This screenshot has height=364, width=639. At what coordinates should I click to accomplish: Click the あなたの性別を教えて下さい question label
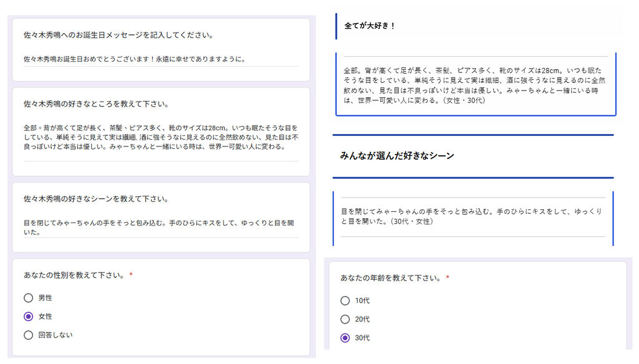(x=74, y=275)
